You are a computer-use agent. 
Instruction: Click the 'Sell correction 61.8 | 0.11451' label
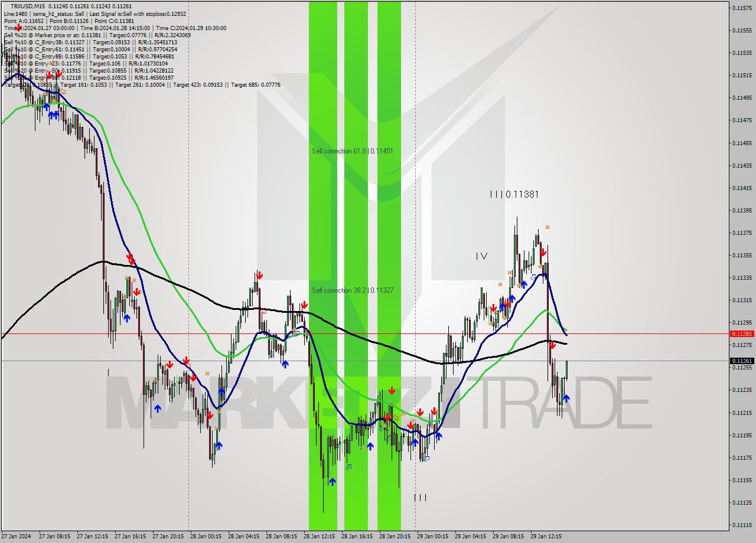point(353,151)
